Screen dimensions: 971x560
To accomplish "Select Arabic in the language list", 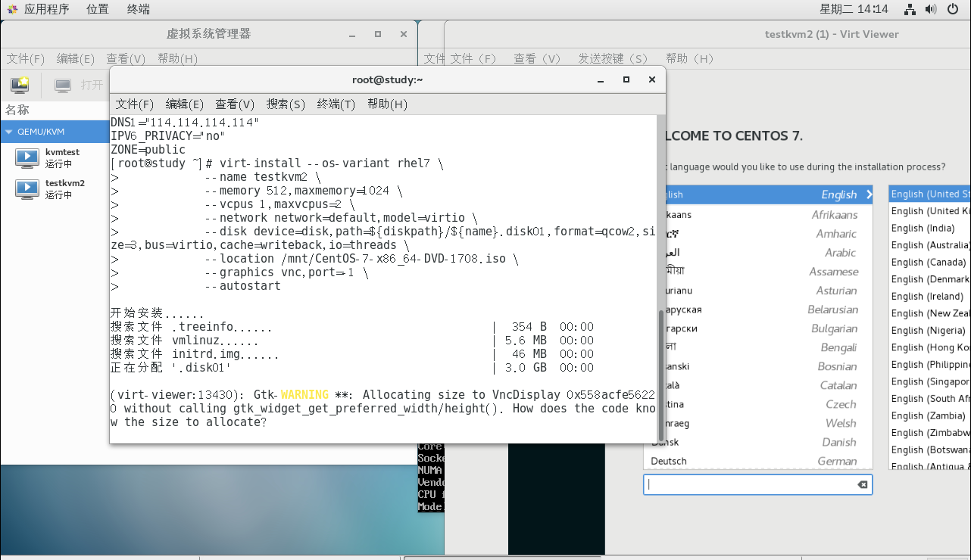I will pos(757,253).
